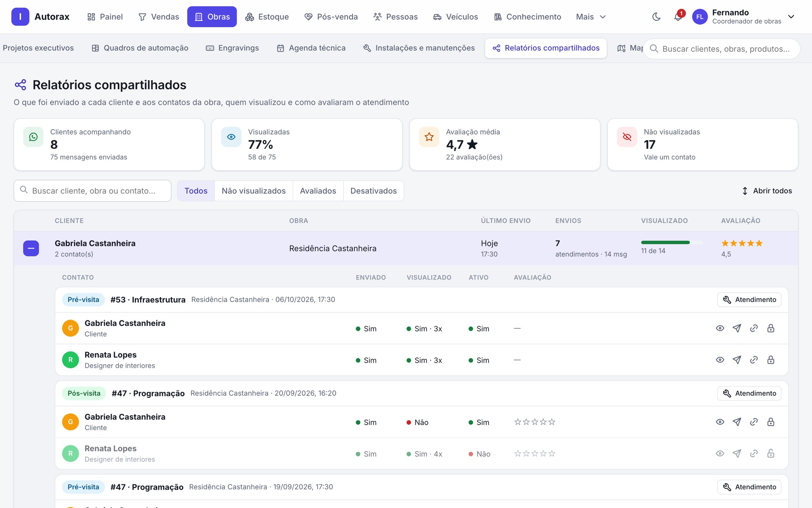Image resolution: width=812 pixels, height=508 pixels.
Task: Open Conhecimento section
Action: click(527, 17)
